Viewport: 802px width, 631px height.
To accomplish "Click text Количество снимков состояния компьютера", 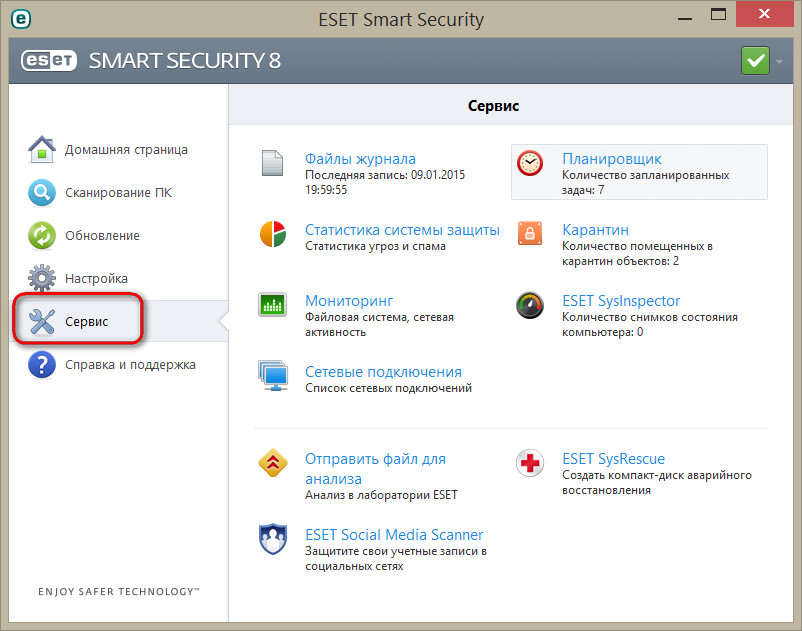I will click(650, 325).
